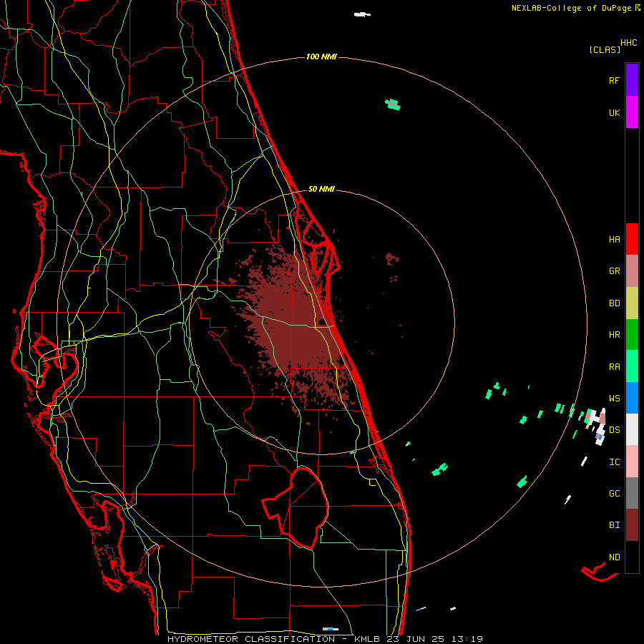Click the white dry snow echo at east edge
644x644 pixels.
click(599, 427)
